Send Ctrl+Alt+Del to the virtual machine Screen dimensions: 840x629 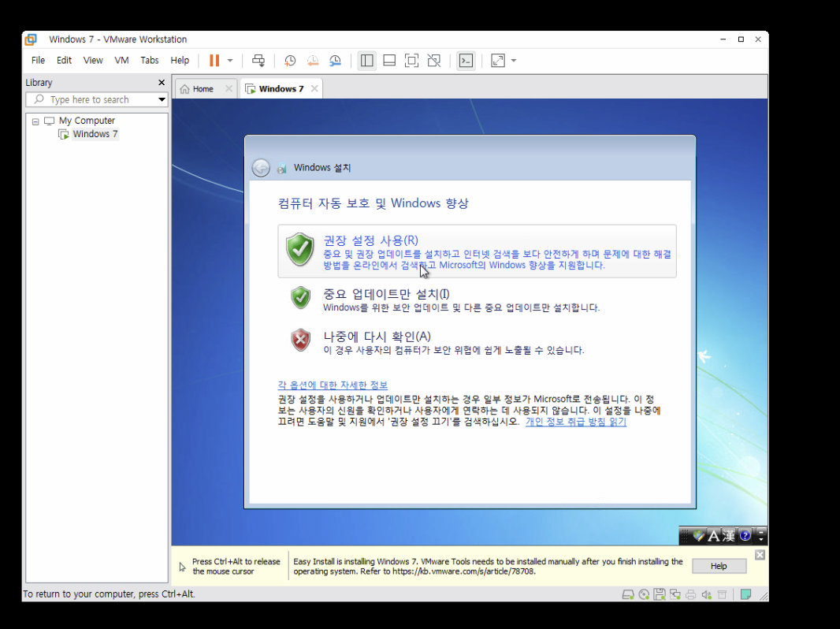tap(258, 61)
